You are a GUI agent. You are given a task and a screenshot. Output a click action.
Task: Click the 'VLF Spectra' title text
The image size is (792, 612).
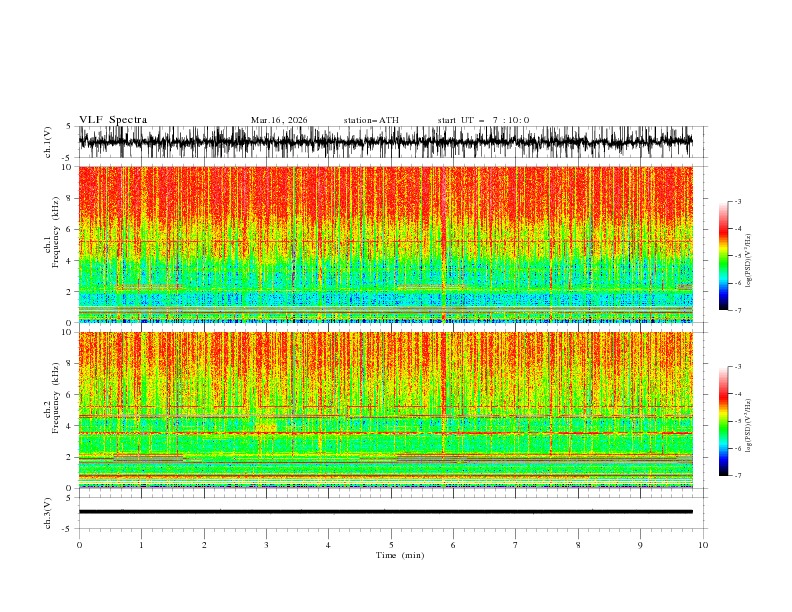coord(113,120)
